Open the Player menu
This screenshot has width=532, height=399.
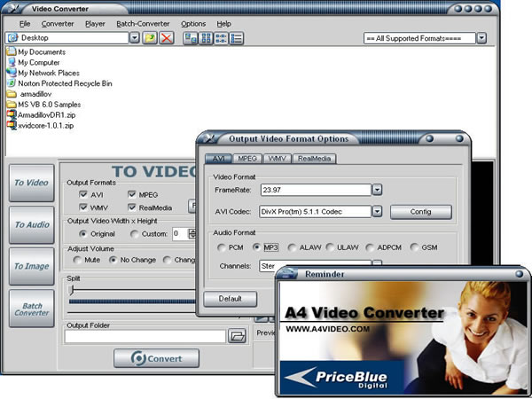(95, 24)
